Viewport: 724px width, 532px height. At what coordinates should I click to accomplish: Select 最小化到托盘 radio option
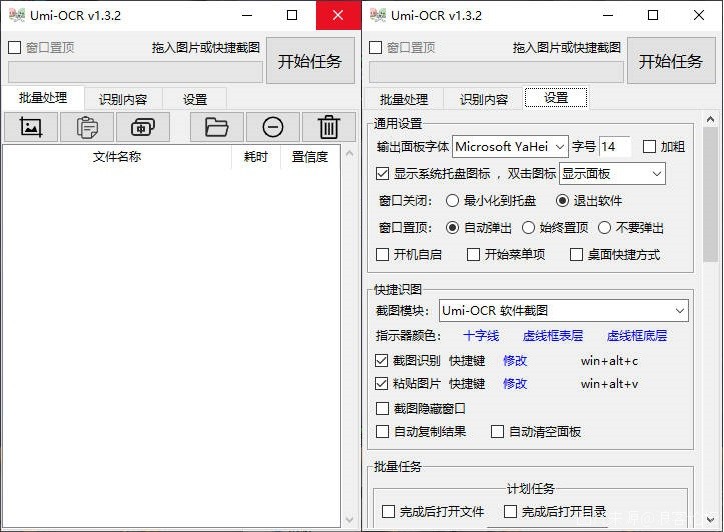pos(452,200)
